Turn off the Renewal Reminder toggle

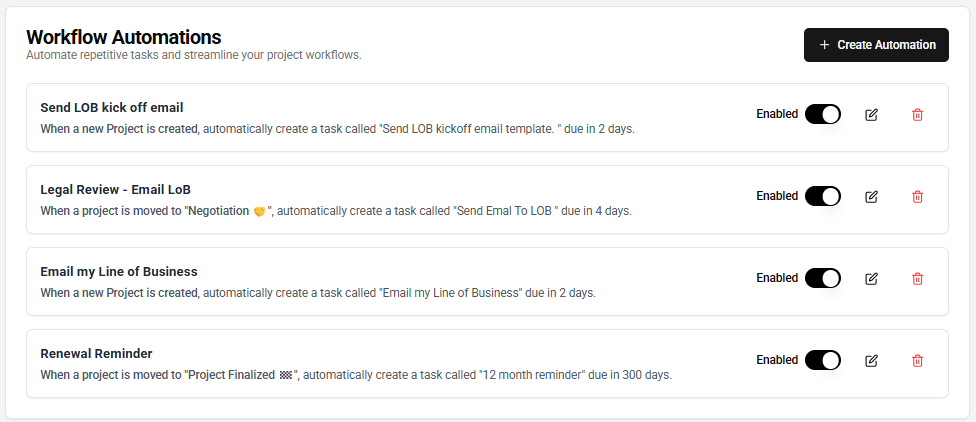[823, 360]
